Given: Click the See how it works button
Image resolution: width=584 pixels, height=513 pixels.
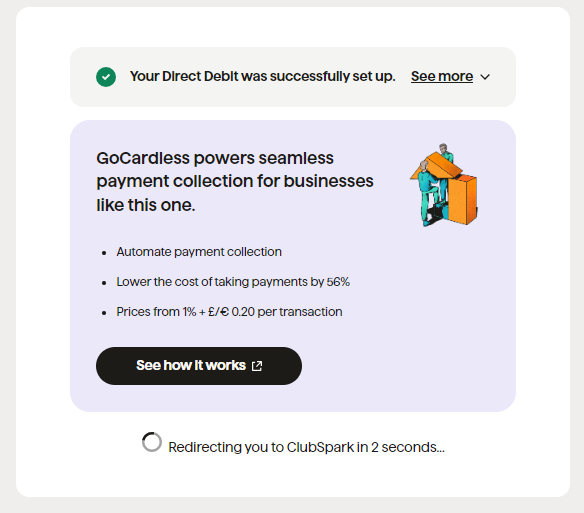Looking at the screenshot, I should (x=199, y=366).
